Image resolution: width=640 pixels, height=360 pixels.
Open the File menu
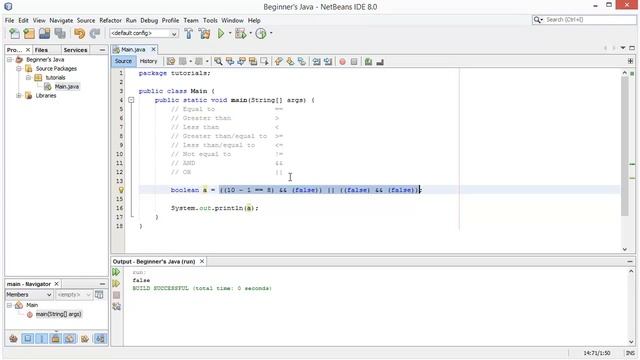coord(9,20)
